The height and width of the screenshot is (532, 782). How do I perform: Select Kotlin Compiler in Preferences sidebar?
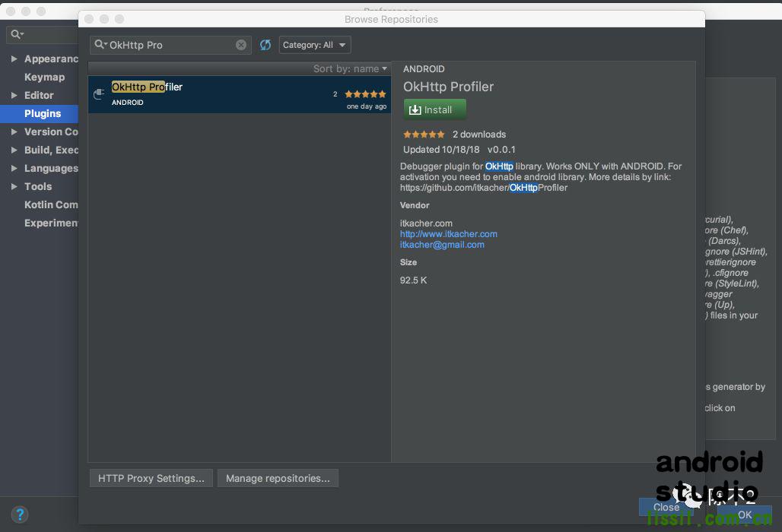(51, 204)
